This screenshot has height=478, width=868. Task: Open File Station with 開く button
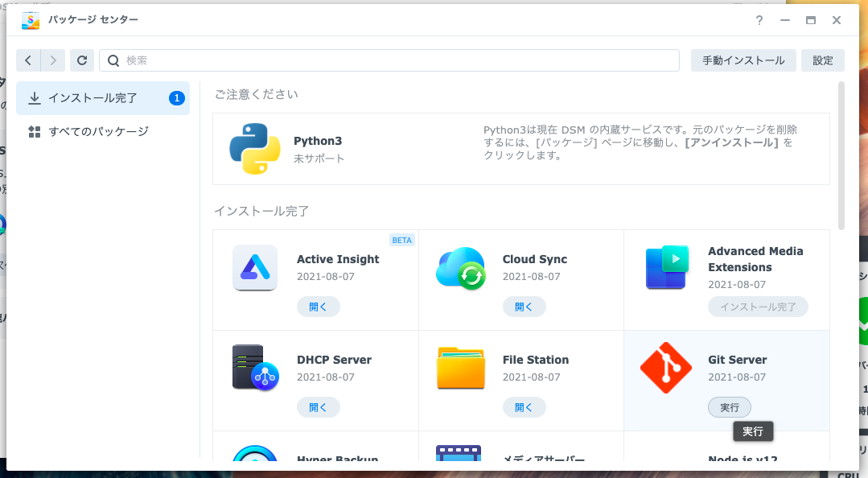525,407
